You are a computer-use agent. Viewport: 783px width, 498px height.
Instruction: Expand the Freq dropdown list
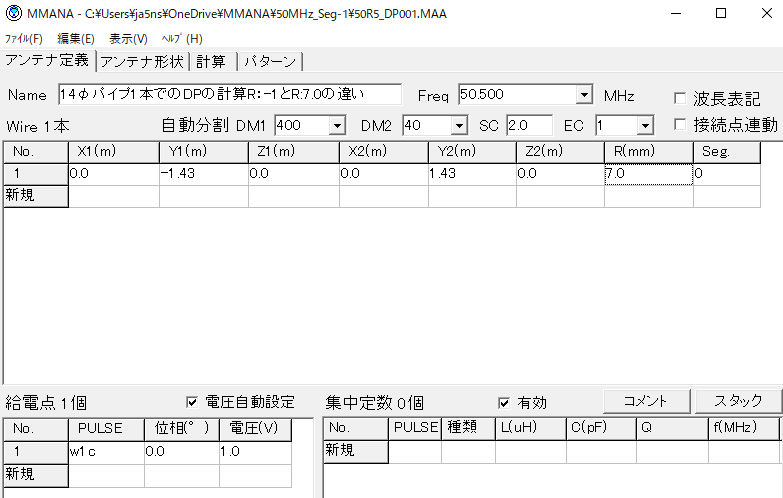click(584, 95)
